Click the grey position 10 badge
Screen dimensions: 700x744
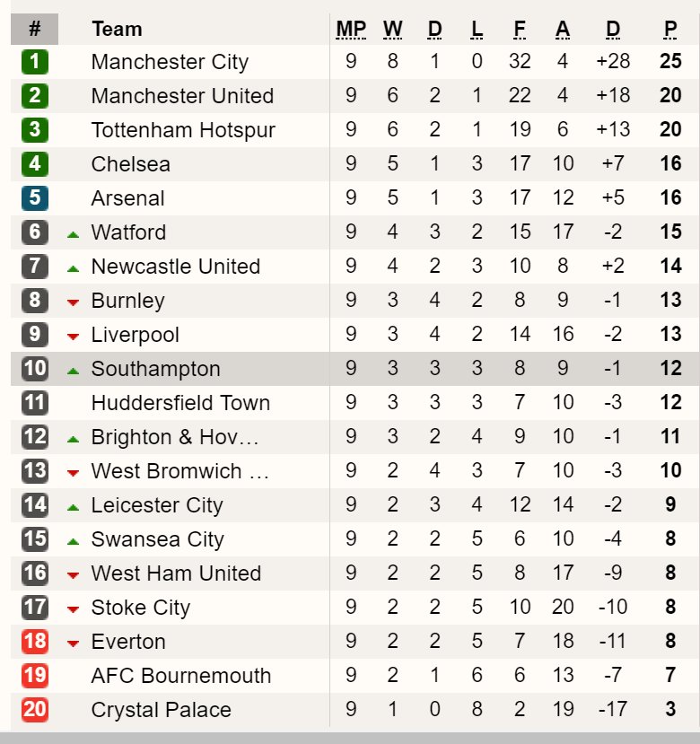(35, 368)
